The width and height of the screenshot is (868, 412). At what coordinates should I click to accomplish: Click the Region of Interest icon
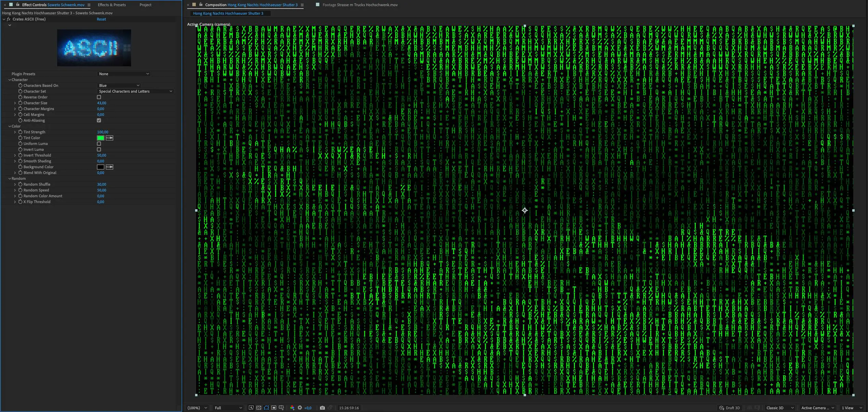(x=274, y=408)
